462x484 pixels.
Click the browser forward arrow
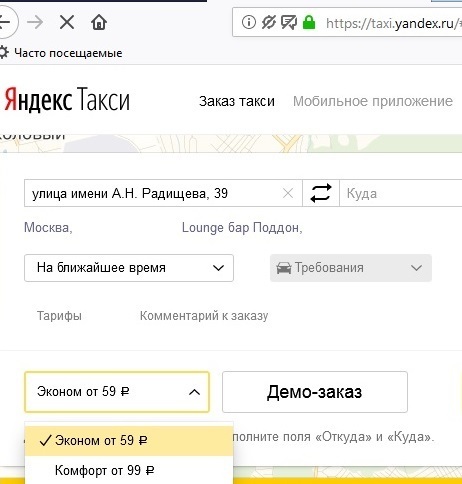(x=35, y=23)
